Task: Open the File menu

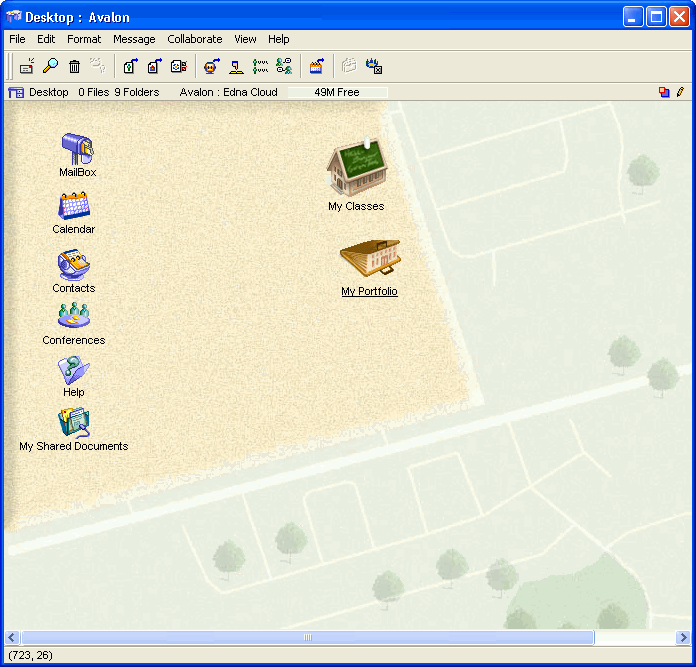Action: click(17, 39)
